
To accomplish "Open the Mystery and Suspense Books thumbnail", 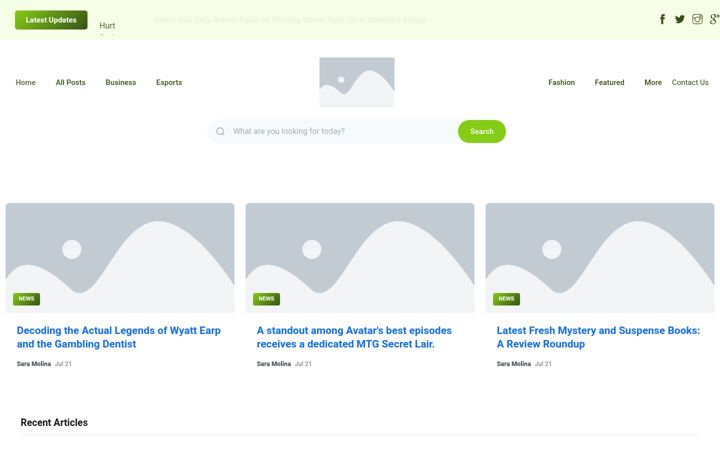I will pyautogui.click(x=600, y=258).
